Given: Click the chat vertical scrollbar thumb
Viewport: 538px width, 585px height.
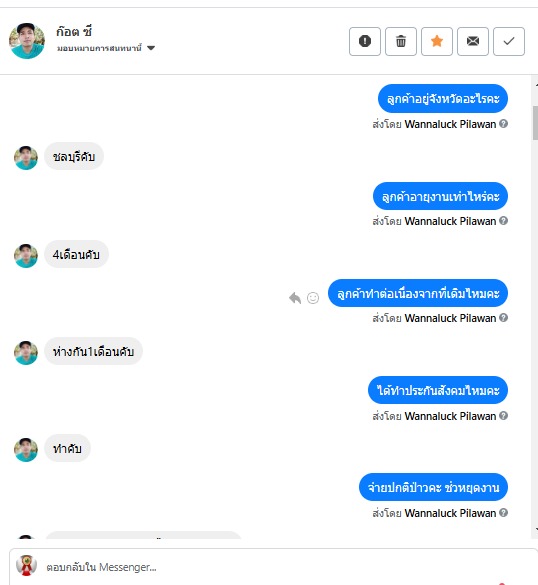Looking at the screenshot, I should tap(535, 123).
